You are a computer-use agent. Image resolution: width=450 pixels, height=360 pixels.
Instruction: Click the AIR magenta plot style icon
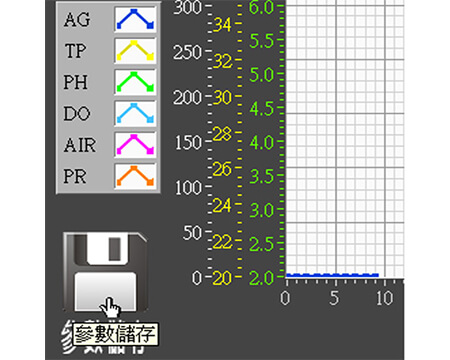coord(135,145)
